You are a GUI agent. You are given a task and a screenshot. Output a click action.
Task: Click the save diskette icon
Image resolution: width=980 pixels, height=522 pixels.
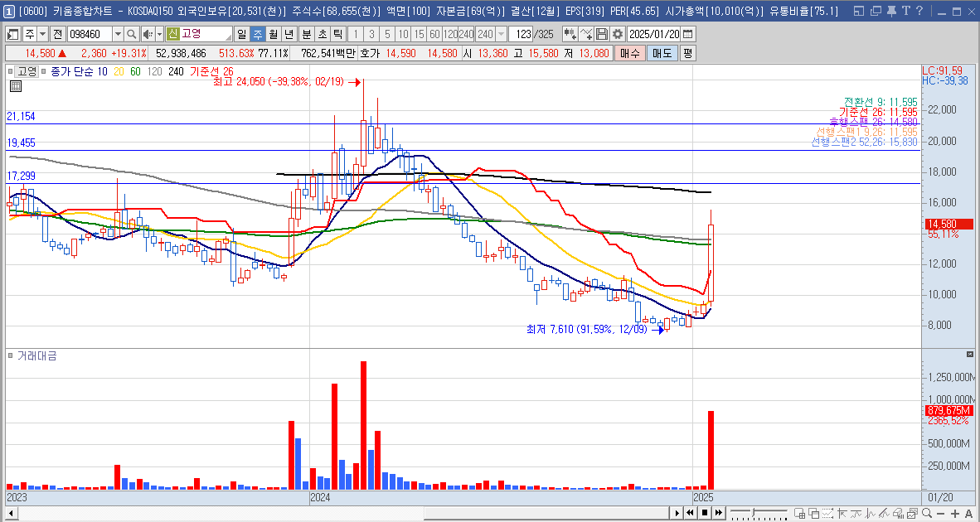tap(602, 34)
